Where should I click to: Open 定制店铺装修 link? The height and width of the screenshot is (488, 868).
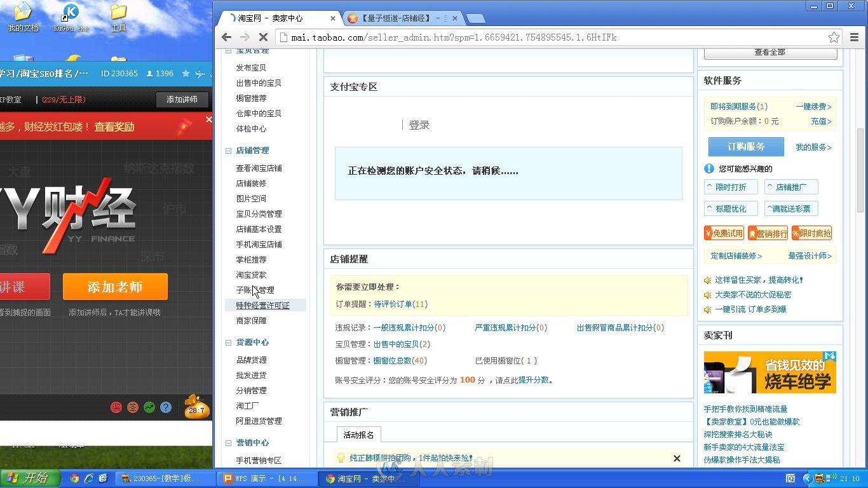pyautogui.click(x=736, y=256)
